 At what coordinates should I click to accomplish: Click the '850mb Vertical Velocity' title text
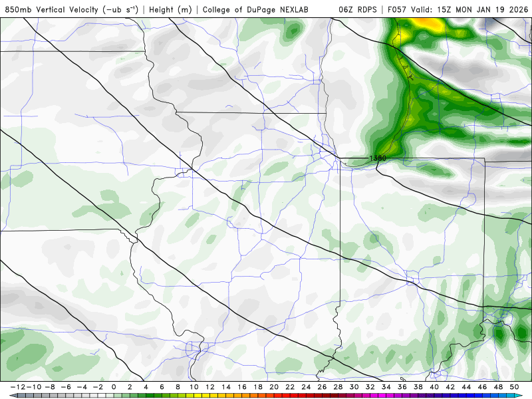click(x=52, y=9)
